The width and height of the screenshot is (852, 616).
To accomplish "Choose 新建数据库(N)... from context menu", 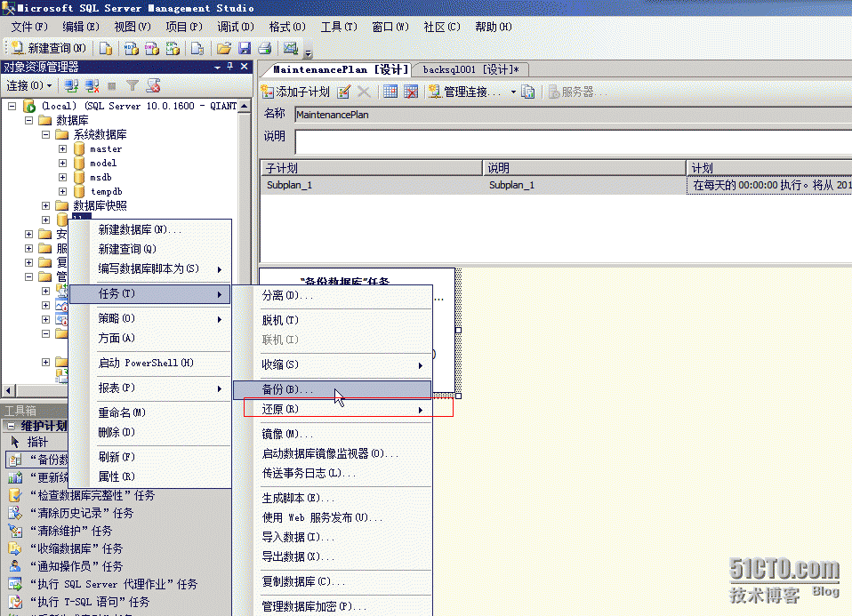I will 150,229.
